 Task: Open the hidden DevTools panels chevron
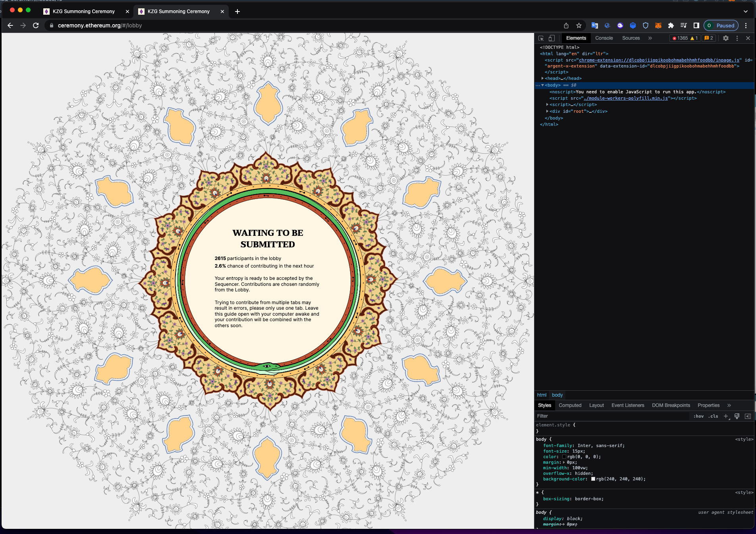pyautogui.click(x=650, y=38)
